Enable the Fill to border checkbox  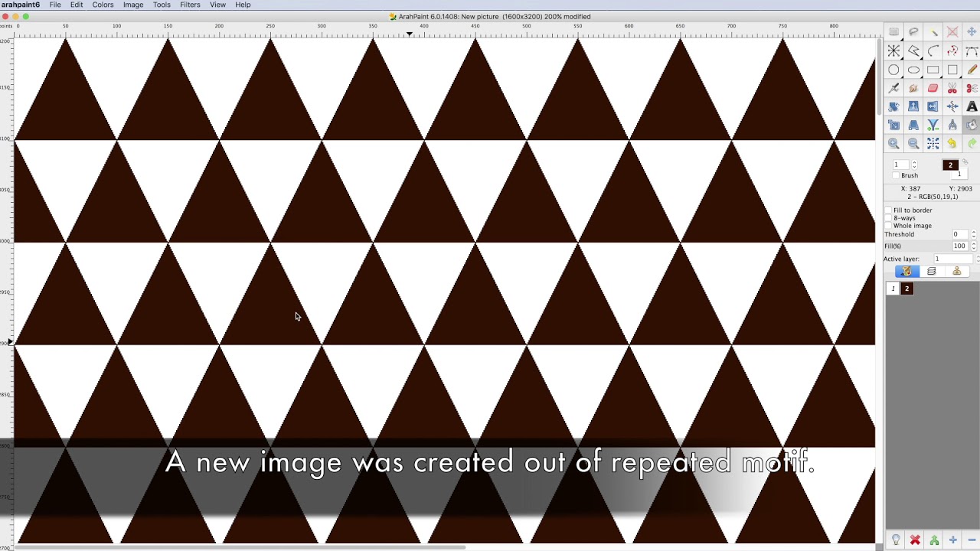point(888,210)
